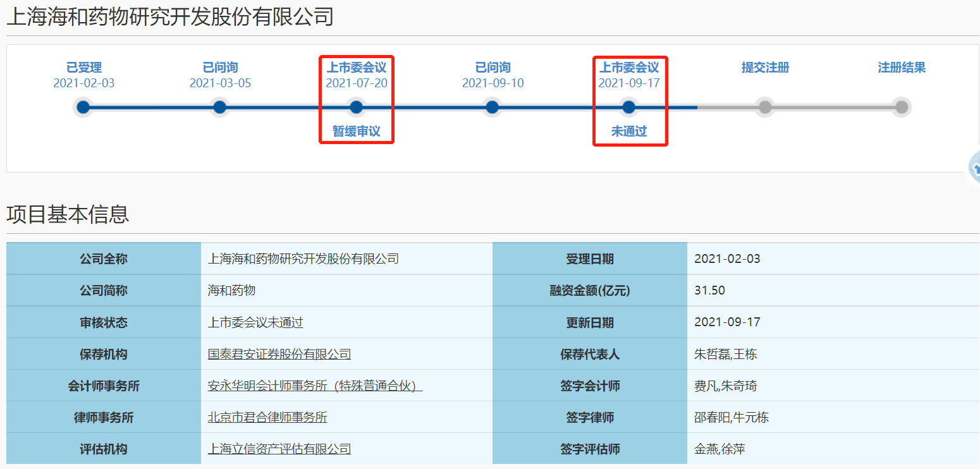Click the 上市委会议 timeline dot dated 2021-09-17

pyautogui.click(x=628, y=107)
